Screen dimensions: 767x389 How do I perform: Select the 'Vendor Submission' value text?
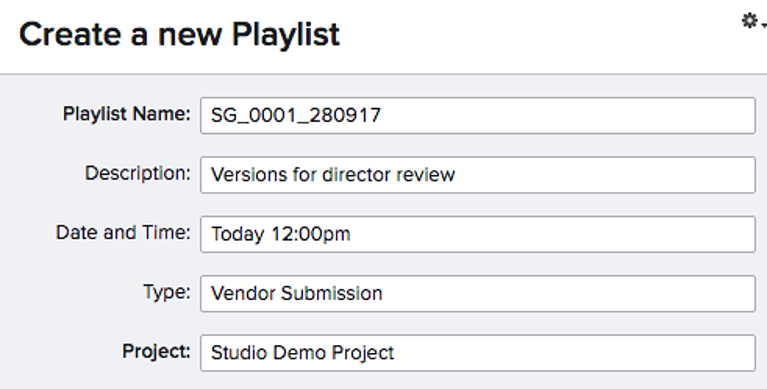pos(296,294)
